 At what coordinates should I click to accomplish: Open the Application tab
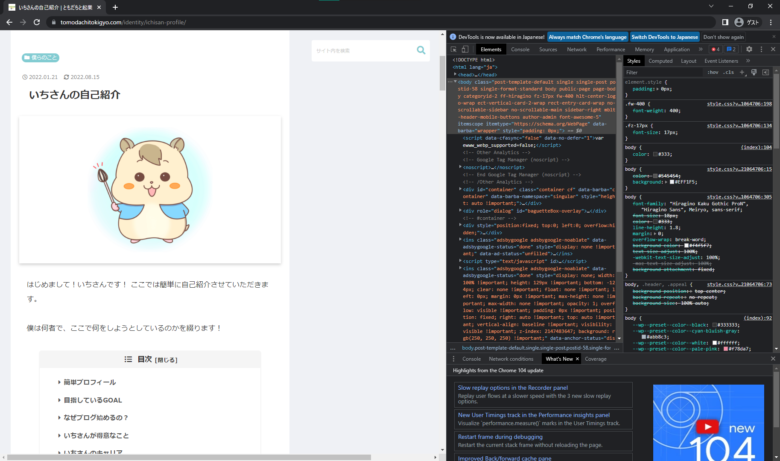(677, 49)
